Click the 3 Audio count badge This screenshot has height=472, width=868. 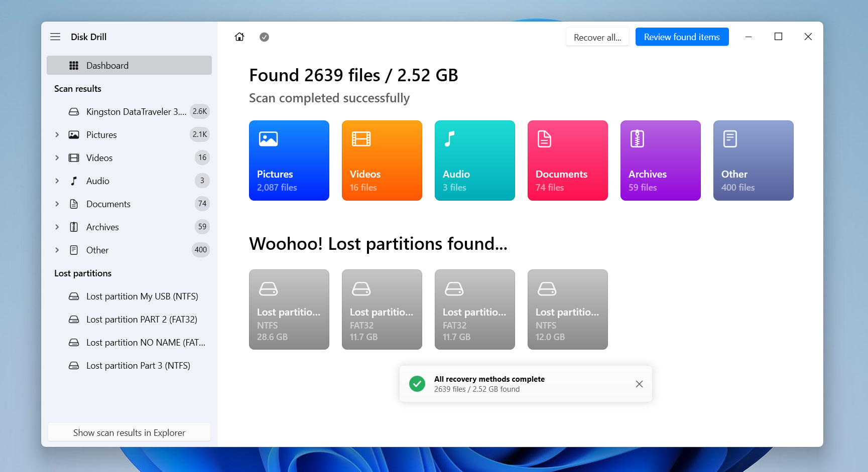click(202, 181)
